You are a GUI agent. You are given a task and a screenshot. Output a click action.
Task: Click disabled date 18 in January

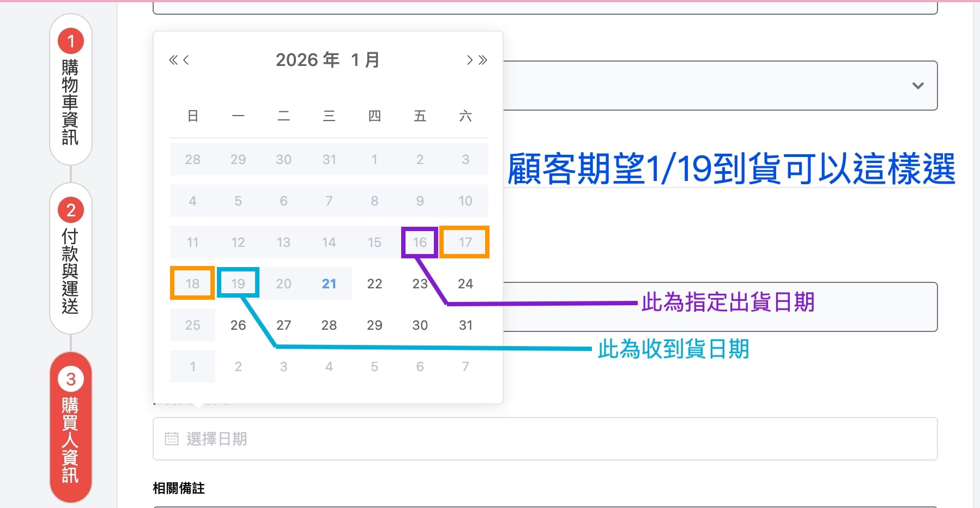192,283
